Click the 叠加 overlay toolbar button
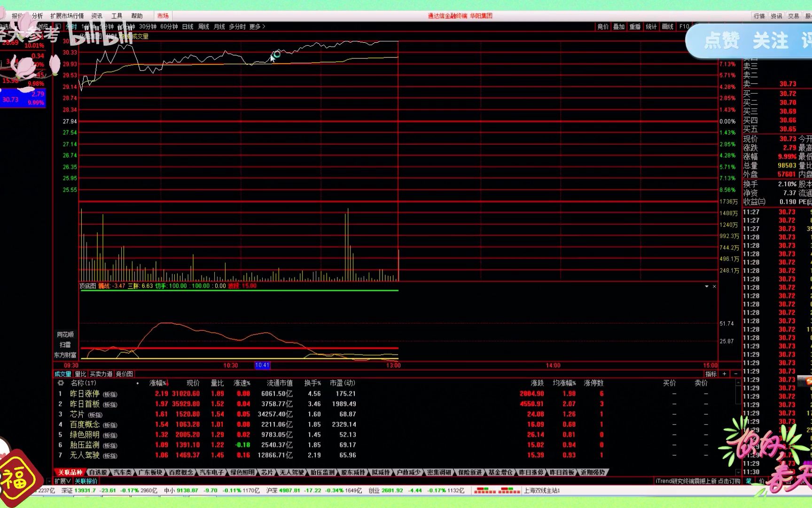812x508 pixels. 619,27
